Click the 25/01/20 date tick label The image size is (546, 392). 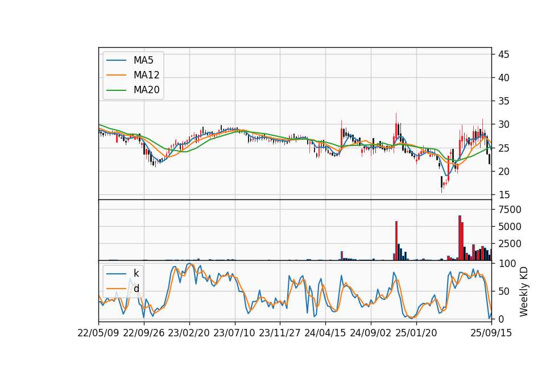(x=416, y=333)
